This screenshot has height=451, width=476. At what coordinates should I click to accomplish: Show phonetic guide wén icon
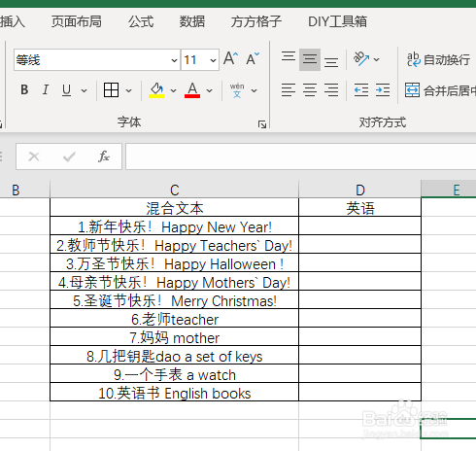[237, 90]
